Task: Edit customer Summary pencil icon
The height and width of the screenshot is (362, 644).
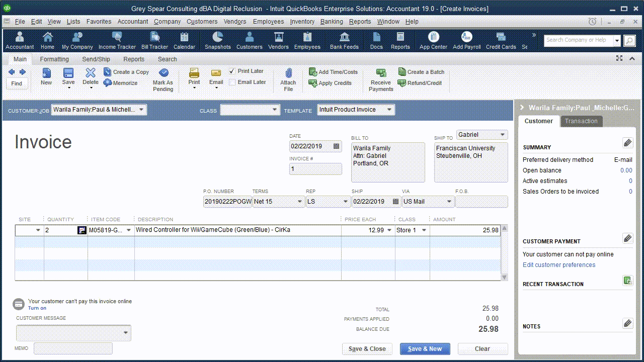Action: [627, 143]
